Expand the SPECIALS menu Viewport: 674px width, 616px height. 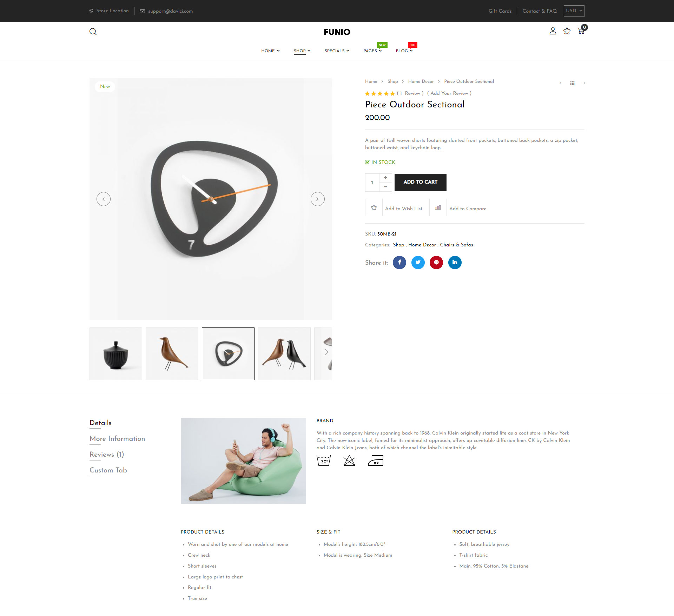(337, 51)
